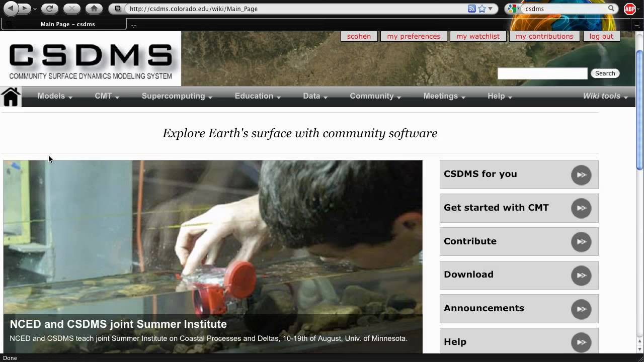Viewport: 644px width, 362px height.
Task: Open my preferences link
Action: pos(414,36)
